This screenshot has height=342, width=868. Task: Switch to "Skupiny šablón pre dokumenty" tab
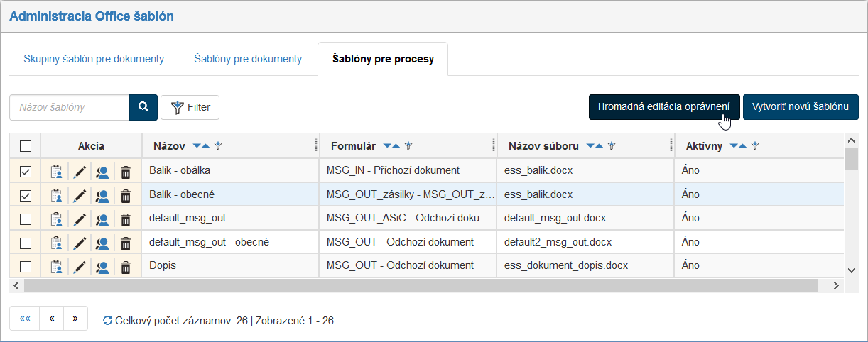pos(94,59)
